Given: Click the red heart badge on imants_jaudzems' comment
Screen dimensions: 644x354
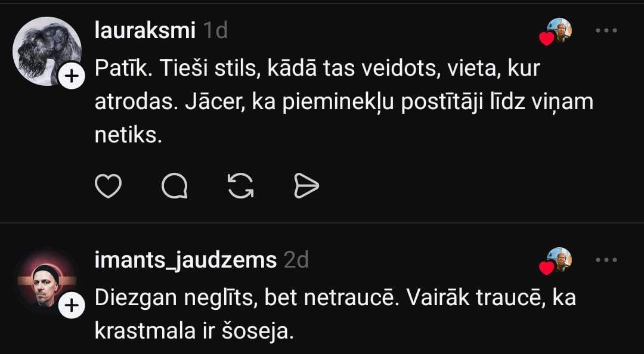Looking at the screenshot, I should coord(546,269).
